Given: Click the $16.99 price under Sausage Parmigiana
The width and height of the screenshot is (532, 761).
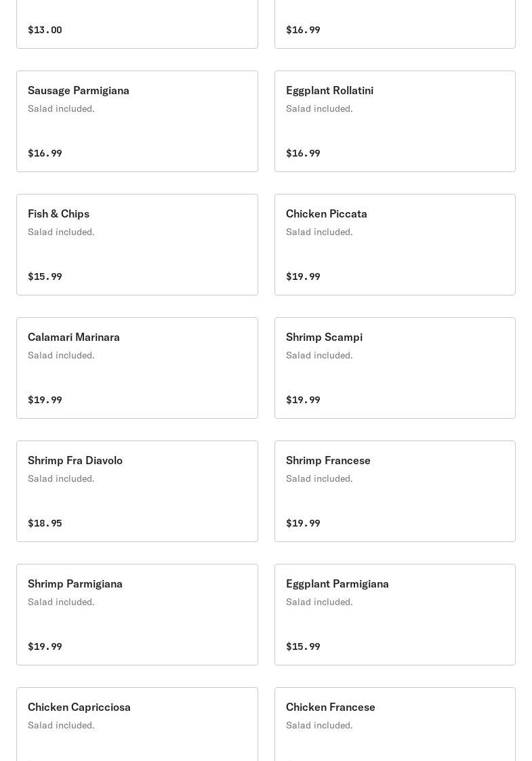Looking at the screenshot, I should (x=45, y=153).
